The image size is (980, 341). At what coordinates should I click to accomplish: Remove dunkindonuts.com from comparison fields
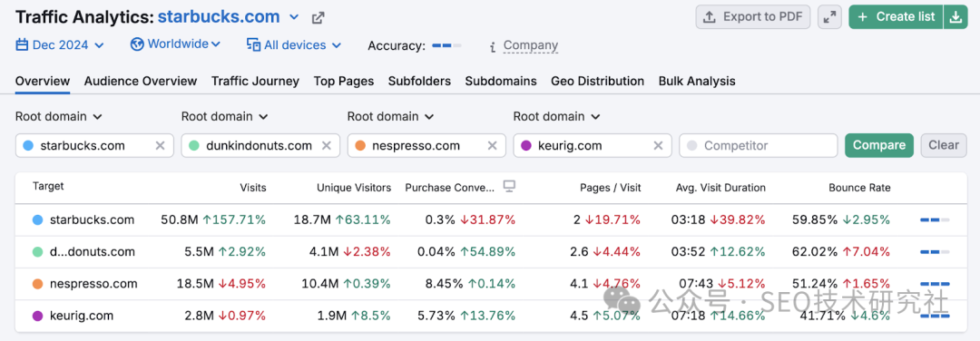coord(327,145)
